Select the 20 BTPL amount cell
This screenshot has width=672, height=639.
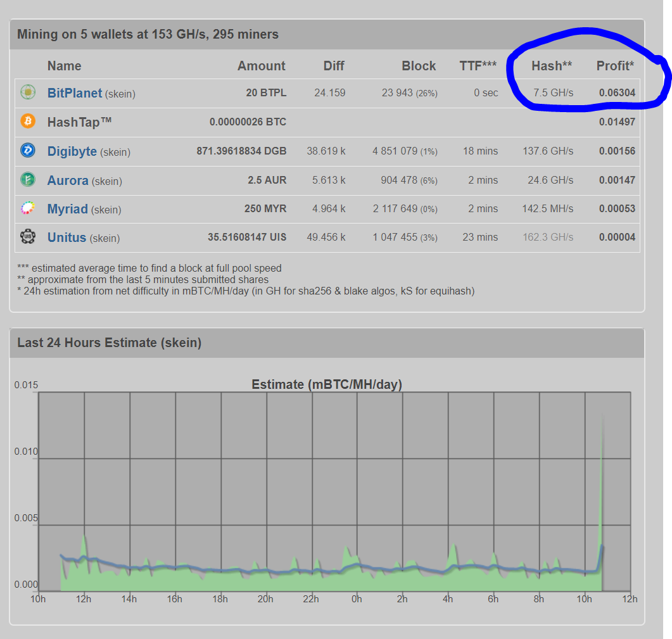[266, 93]
